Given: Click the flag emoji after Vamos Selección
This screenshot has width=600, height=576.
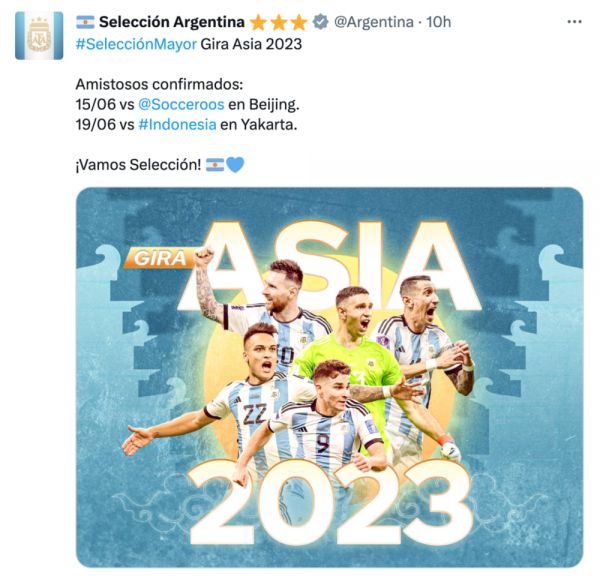Looking at the screenshot, I should (x=215, y=165).
